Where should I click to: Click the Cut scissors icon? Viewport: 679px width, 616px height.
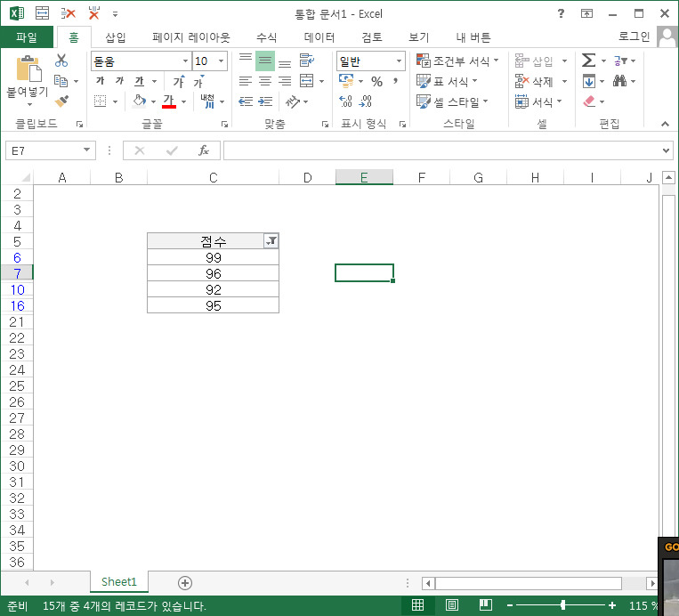point(61,61)
